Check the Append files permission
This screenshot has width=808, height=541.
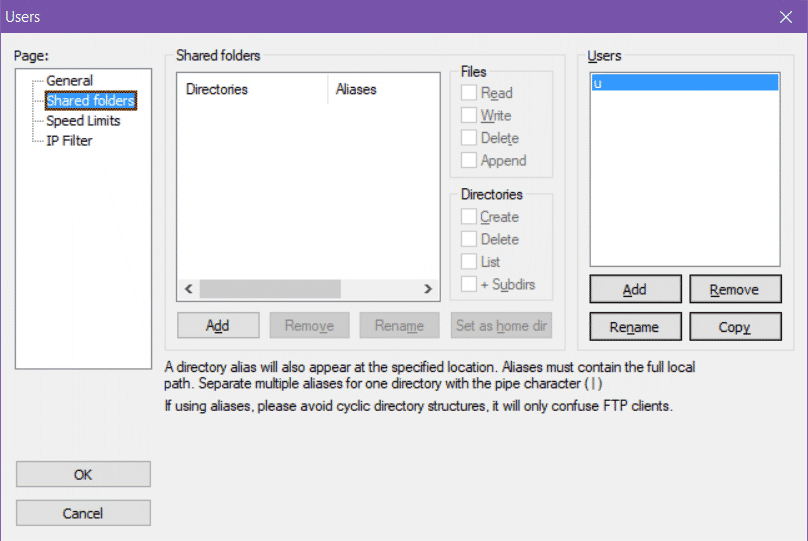pos(469,160)
